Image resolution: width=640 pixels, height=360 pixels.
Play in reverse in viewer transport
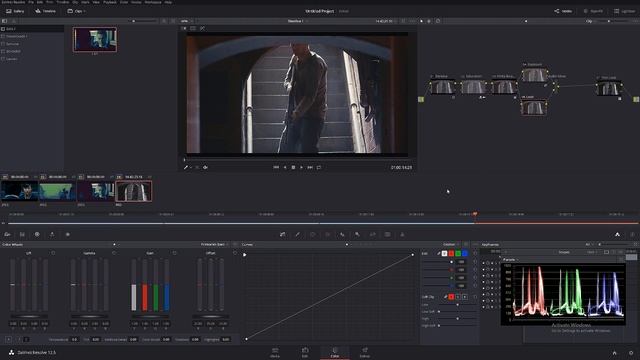pyautogui.click(x=285, y=167)
